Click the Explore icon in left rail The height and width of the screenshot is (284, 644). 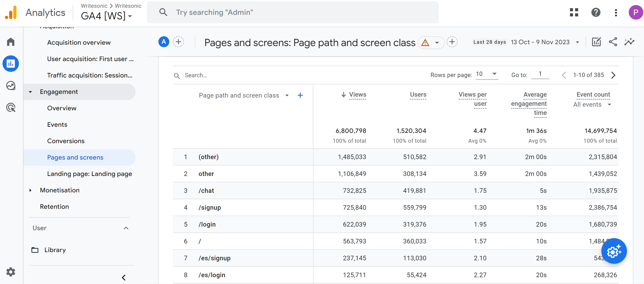click(11, 86)
